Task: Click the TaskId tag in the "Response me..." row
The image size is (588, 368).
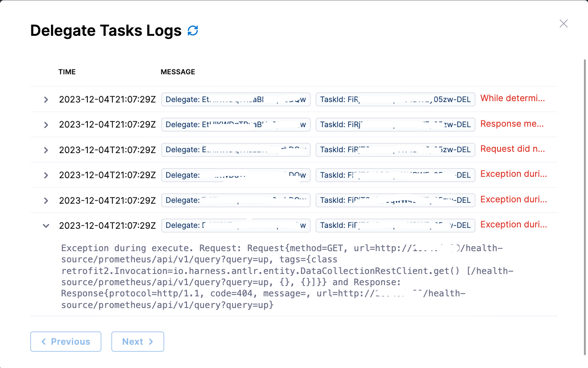Action: pyautogui.click(x=395, y=124)
